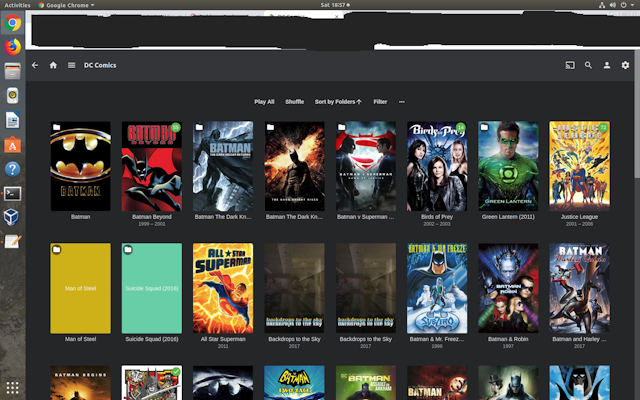Open the hamburger menu icon

pos(71,65)
